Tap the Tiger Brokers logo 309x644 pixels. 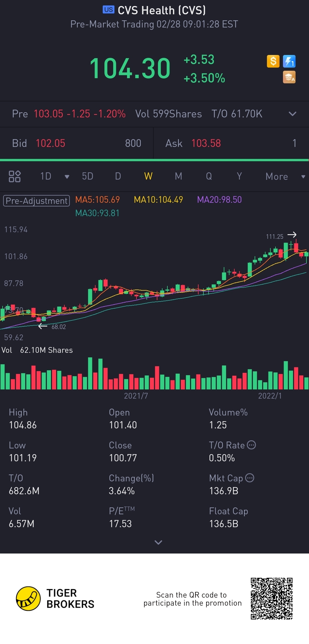pos(28,598)
